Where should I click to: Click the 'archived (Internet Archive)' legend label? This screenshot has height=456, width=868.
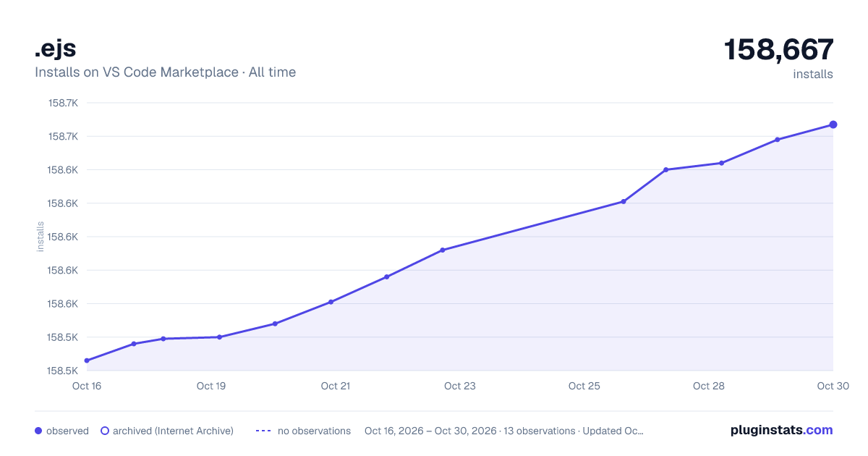click(173, 431)
